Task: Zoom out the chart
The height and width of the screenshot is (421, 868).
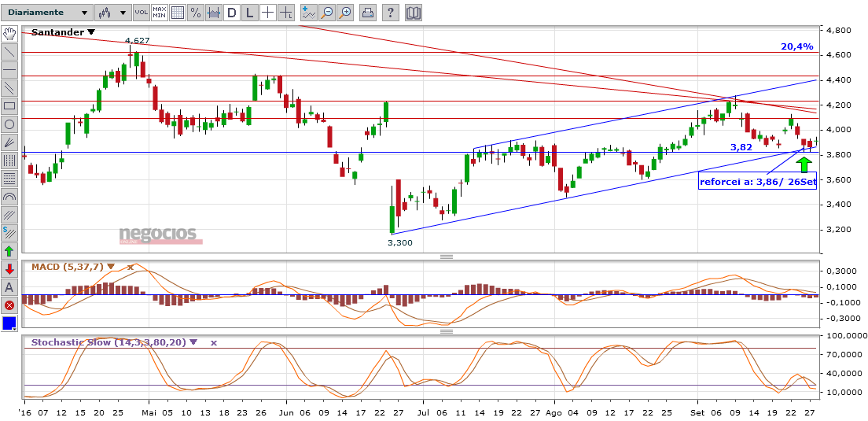Action: click(327, 12)
